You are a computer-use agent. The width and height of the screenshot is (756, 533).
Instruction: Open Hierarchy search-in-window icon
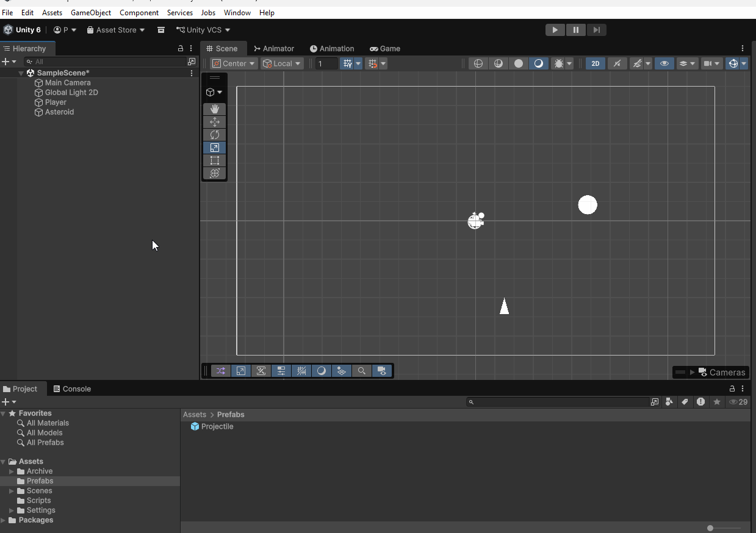[192, 62]
